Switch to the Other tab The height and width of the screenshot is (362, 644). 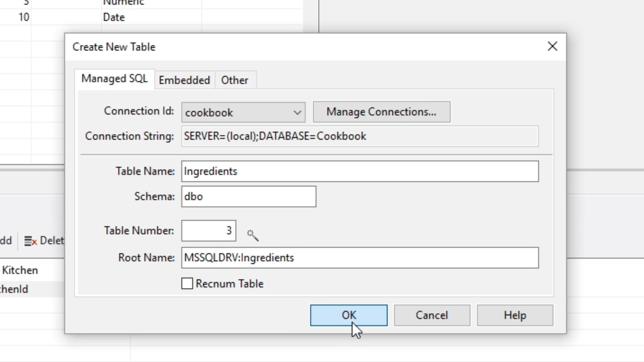(x=234, y=80)
